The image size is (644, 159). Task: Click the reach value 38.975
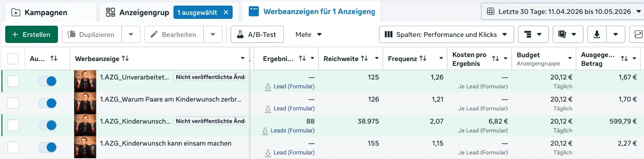pos(368,121)
